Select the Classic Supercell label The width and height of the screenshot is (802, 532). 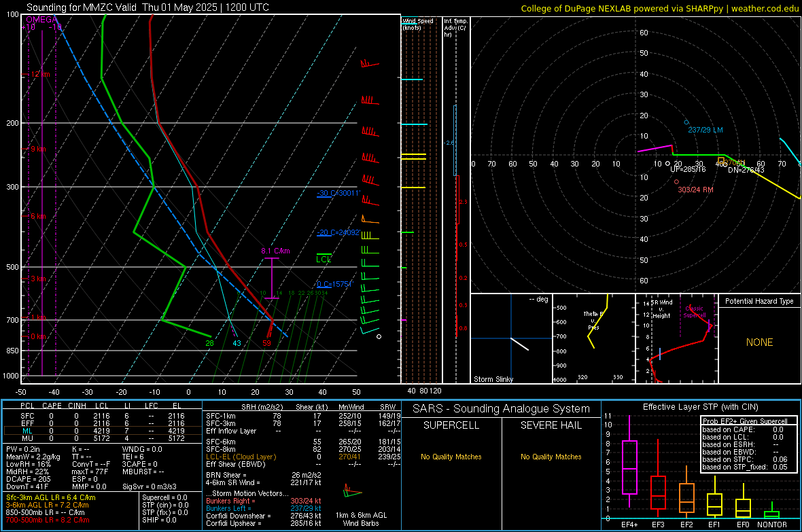tap(695, 312)
